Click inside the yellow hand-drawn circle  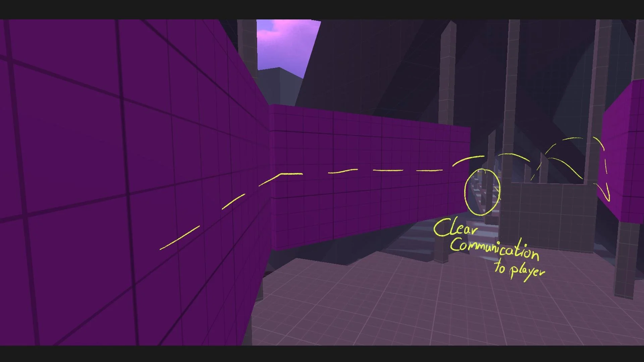click(x=482, y=192)
